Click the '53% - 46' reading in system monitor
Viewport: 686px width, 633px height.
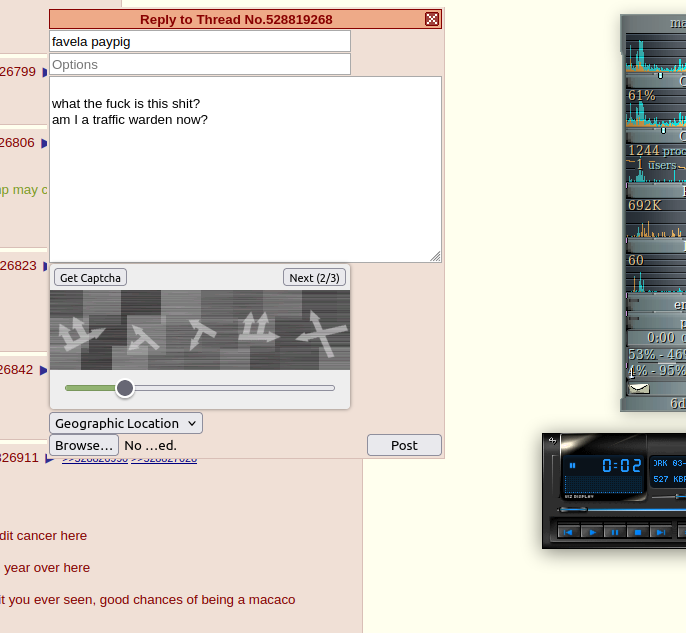[657, 354]
